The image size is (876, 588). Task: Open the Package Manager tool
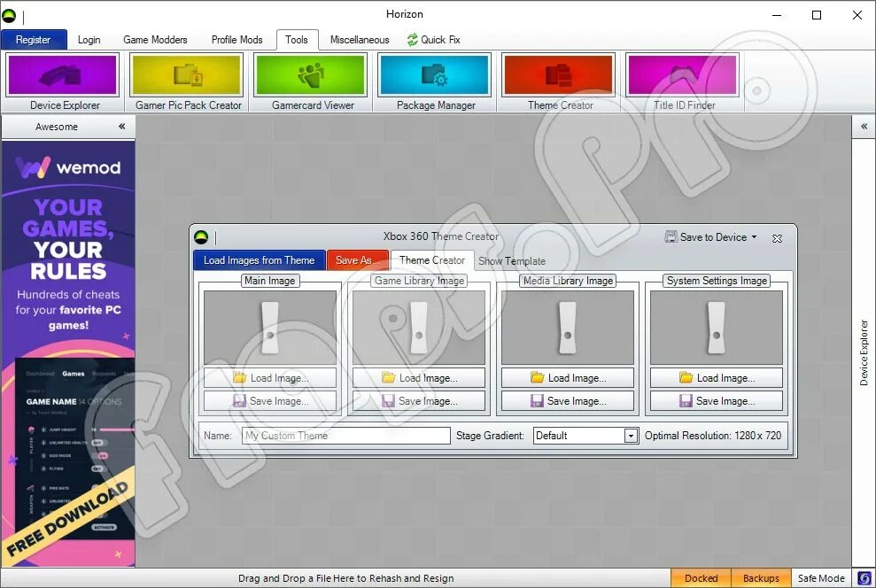(x=435, y=82)
